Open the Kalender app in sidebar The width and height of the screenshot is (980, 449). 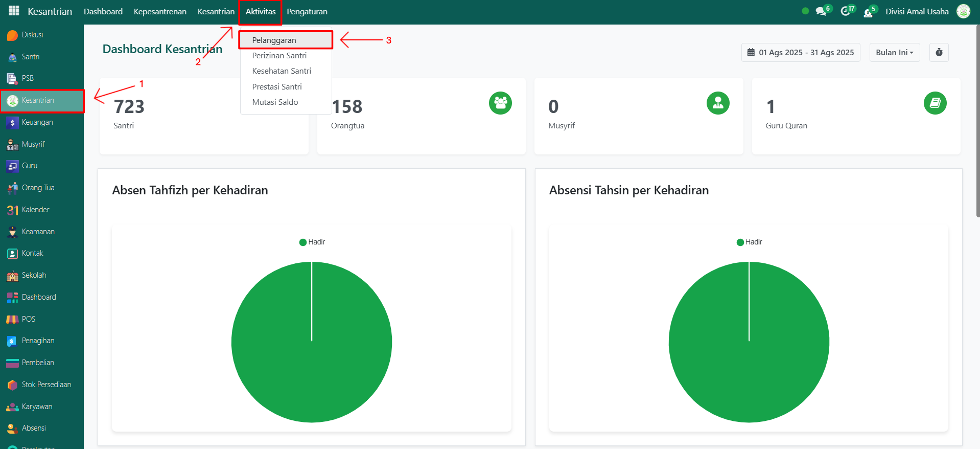click(x=35, y=210)
